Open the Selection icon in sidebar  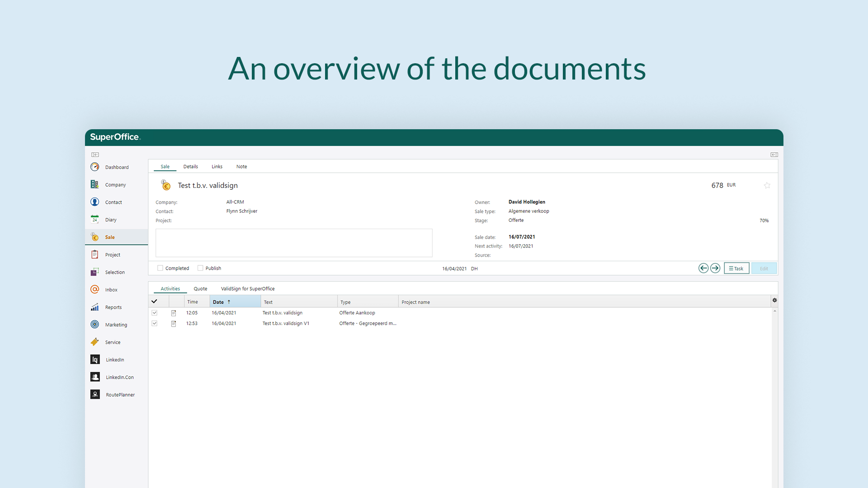click(x=94, y=272)
